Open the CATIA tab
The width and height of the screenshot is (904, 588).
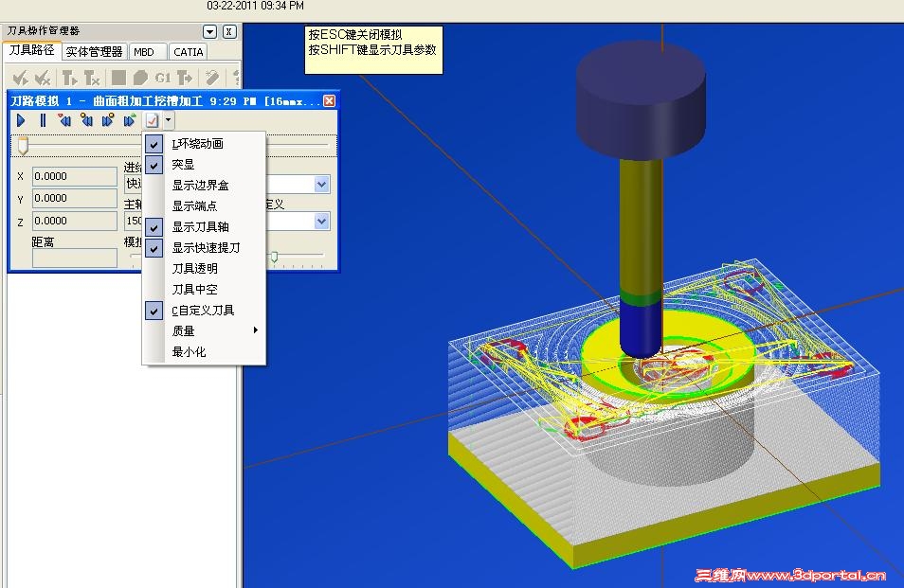tap(188, 52)
